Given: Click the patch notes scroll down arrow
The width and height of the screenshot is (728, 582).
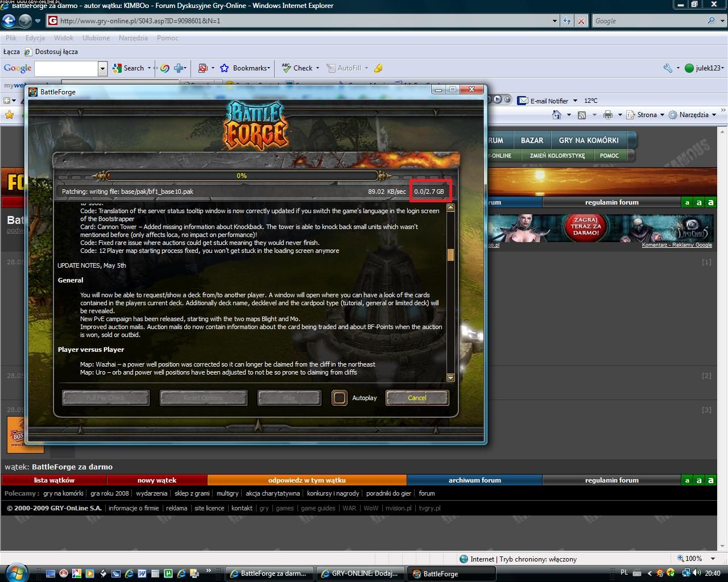Looking at the screenshot, I should coord(450,377).
